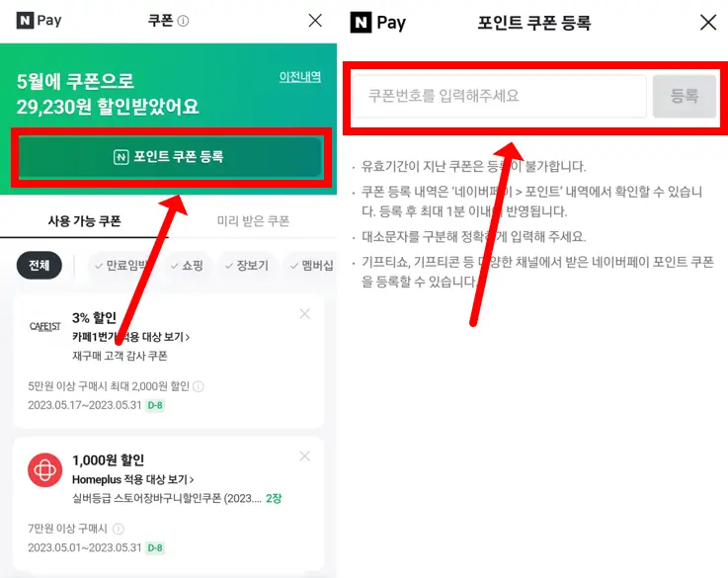Open 카페1번가 적용 대상 보기
728x578 pixels.
(x=131, y=337)
